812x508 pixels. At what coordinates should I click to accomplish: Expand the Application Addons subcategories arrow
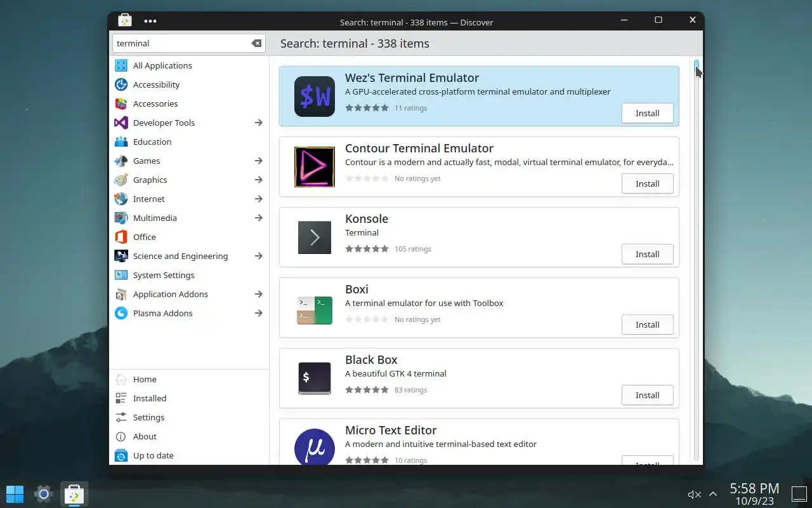[258, 294]
